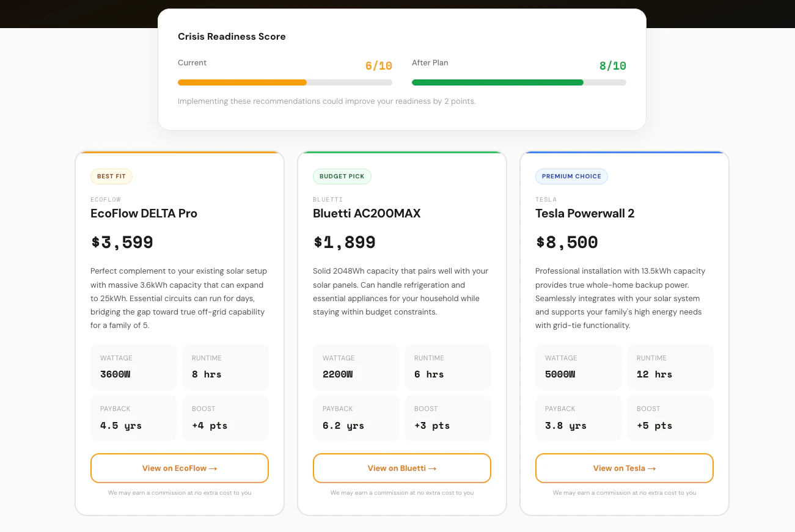Select the +3 pts boost tile
Viewport: 795px width, 532px height.
click(448, 418)
